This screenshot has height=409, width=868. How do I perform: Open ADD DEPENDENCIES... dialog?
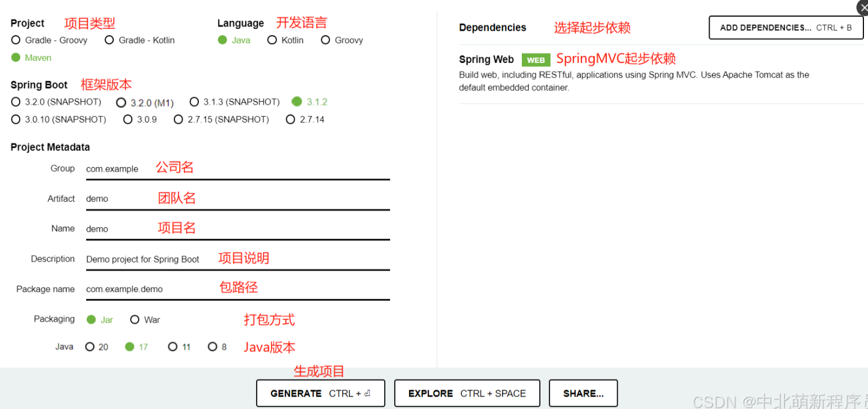point(786,28)
